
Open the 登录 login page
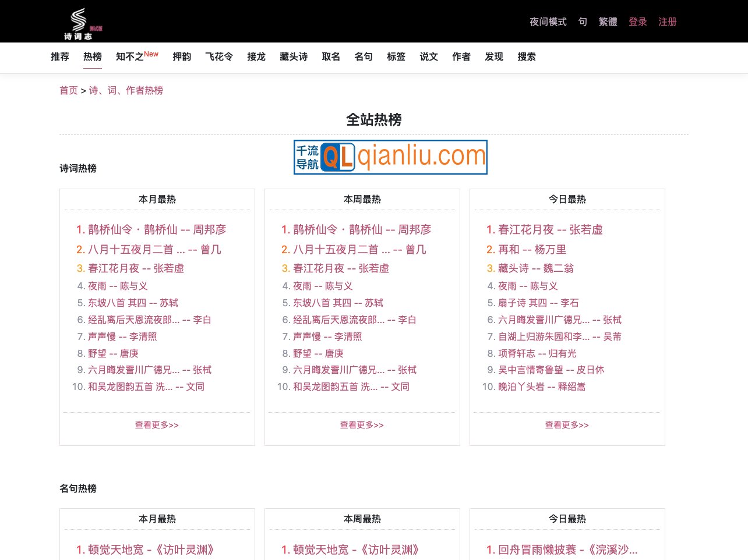(x=637, y=22)
